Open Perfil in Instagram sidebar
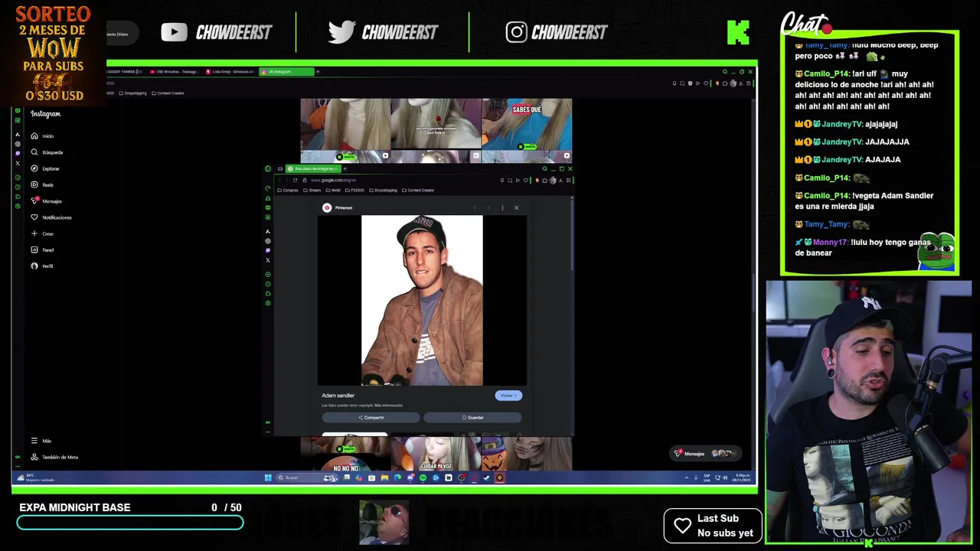 42,266
